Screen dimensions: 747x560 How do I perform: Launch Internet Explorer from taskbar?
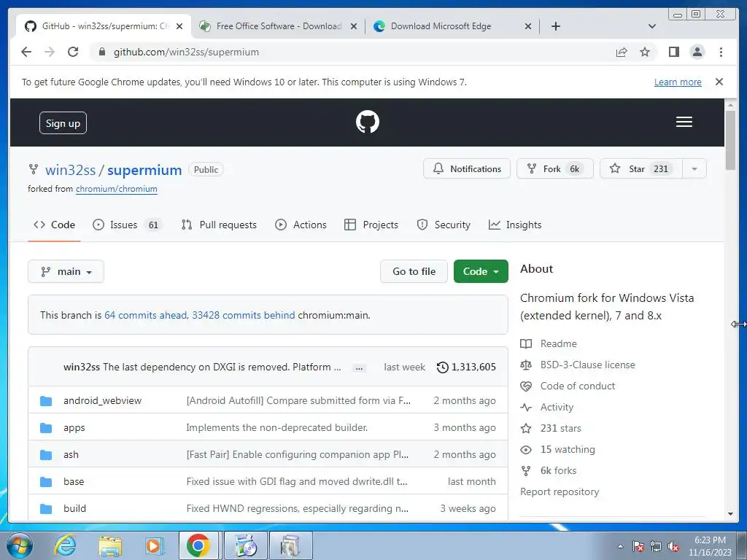(65, 545)
